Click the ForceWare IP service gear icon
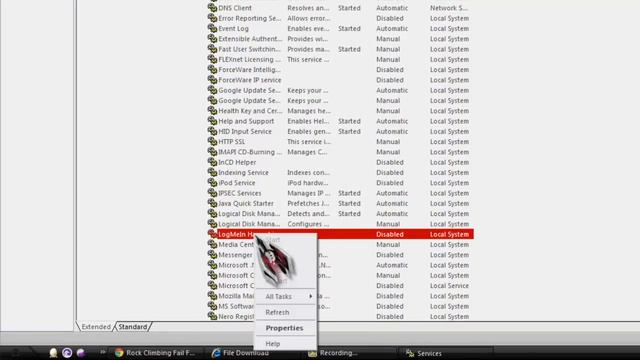 212,80
